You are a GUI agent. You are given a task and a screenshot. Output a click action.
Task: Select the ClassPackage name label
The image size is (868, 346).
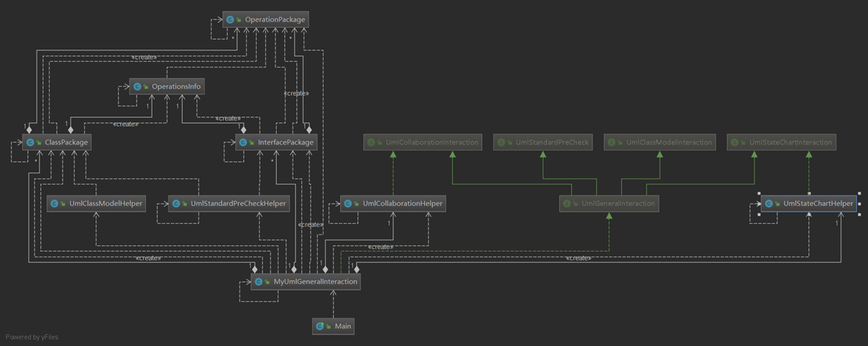coord(66,142)
